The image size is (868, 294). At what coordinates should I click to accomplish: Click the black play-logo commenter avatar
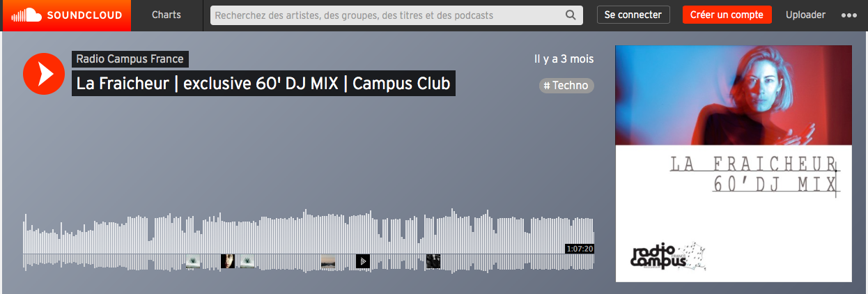tap(363, 261)
